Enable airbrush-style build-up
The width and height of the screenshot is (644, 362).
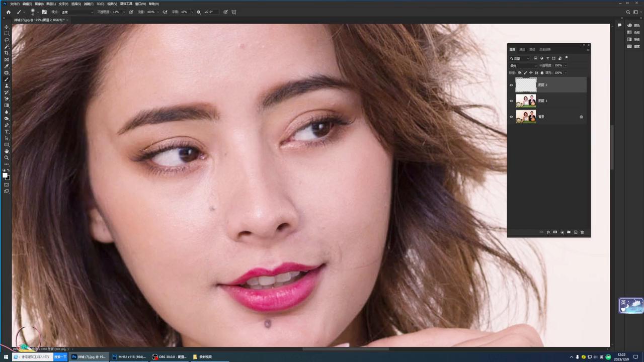coord(165,12)
